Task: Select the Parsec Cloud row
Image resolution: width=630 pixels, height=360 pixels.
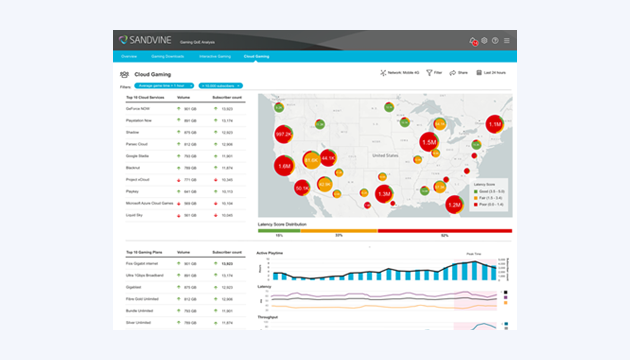Action: tap(185, 144)
